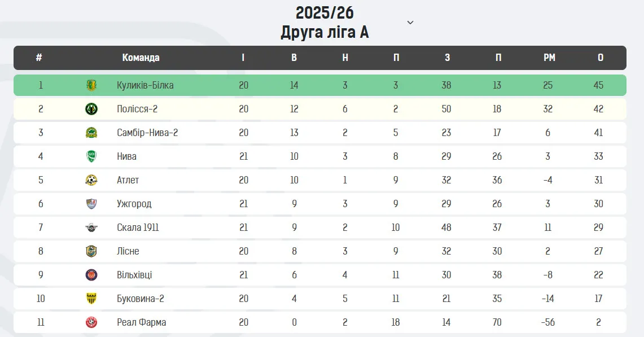Screen dimensions: 644x337
Task: Click the Команда column header
Action: (x=141, y=58)
